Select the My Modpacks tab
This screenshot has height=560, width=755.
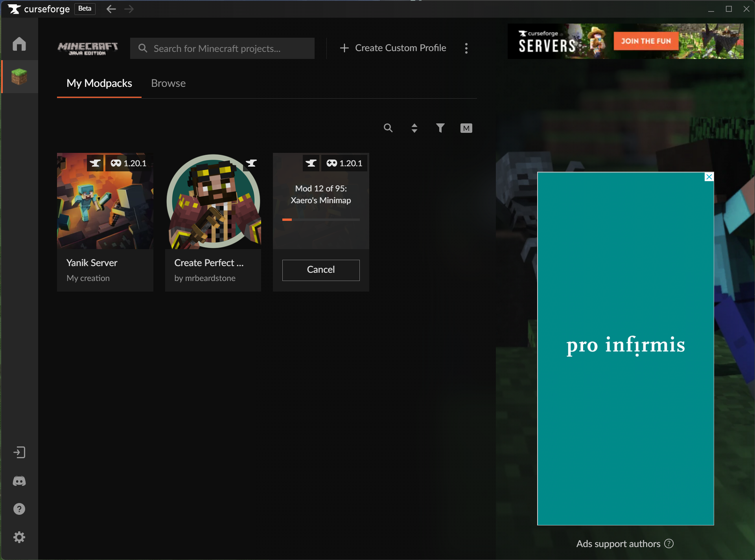[99, 83]
